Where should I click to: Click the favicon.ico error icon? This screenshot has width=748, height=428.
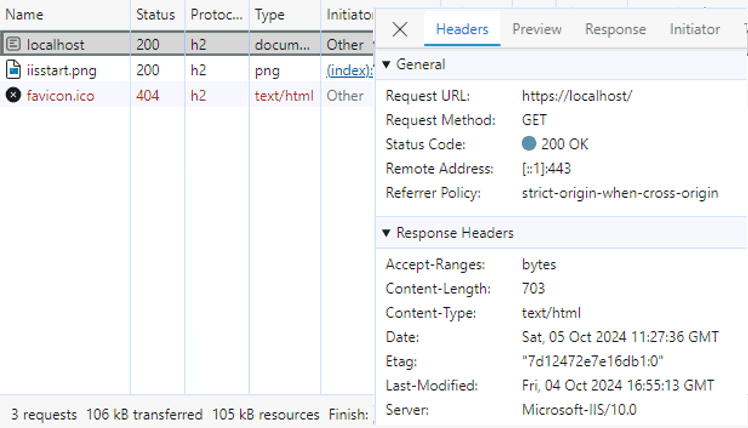pos(13,95)
